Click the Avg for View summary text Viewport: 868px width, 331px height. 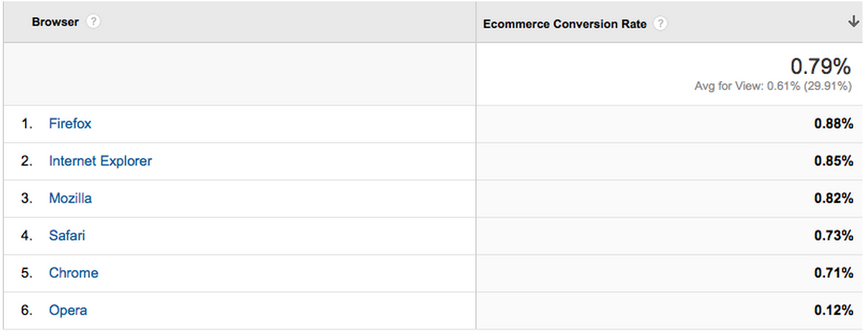click(772, 87)
